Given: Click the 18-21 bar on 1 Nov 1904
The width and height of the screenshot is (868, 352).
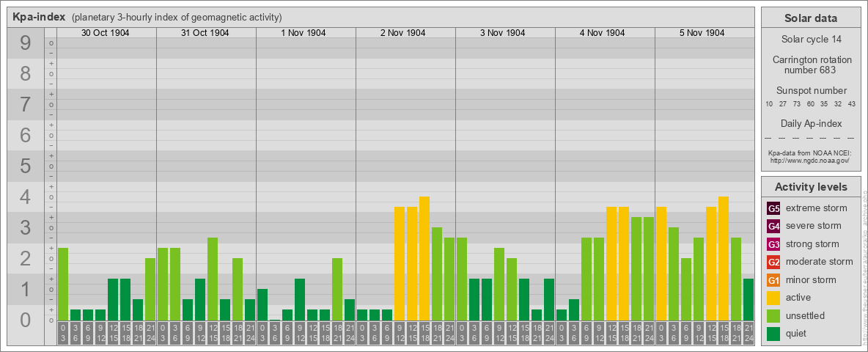Looking at the screenshot, I should pos(336,289).
